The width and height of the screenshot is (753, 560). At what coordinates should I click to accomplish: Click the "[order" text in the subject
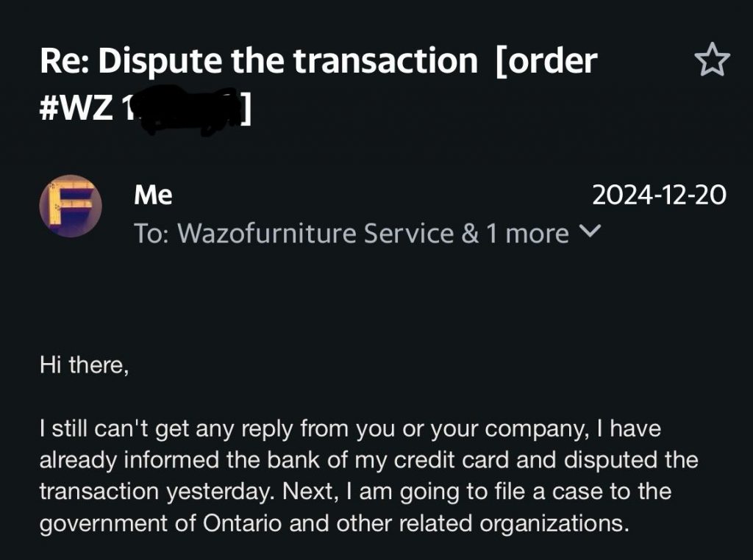[547, 62]
